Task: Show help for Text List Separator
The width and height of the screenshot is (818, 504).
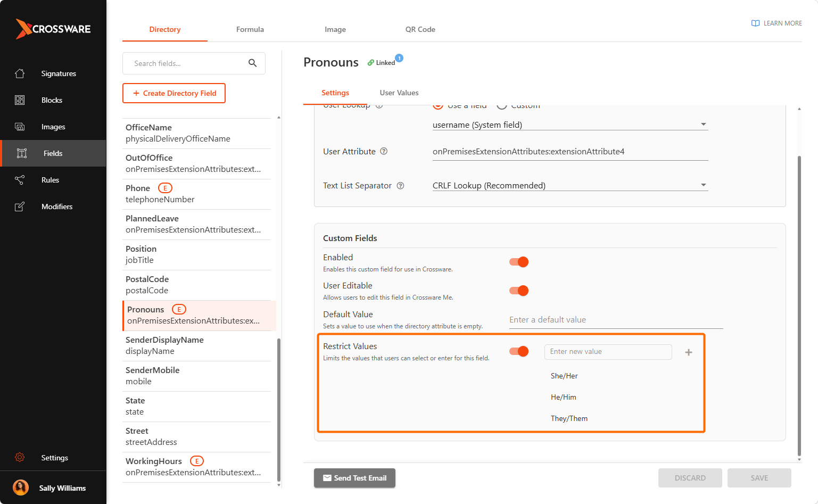Action: coord(401,186)
